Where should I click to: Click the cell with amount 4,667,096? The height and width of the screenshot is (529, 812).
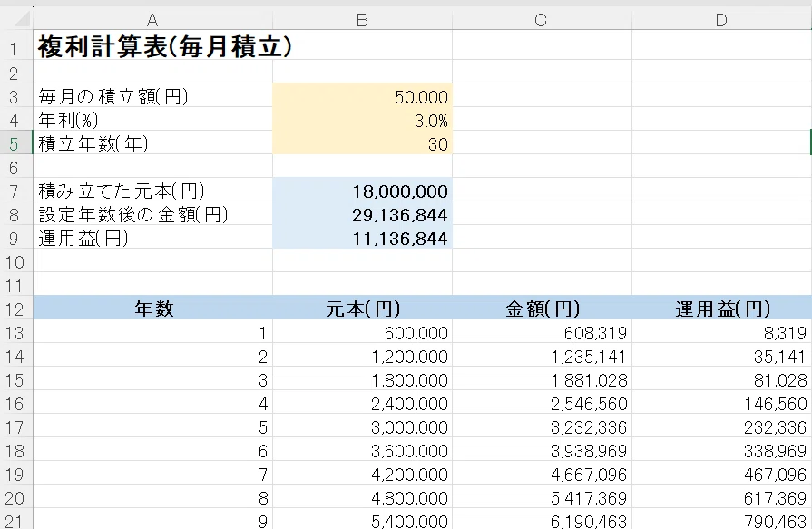(x=542, y=473)
